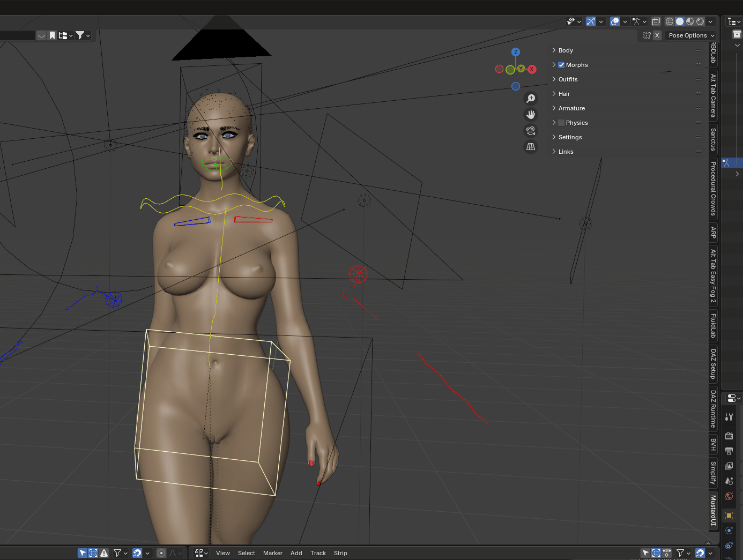The width and height of the screenshot is (743, 560).
Task: Click the zoom magnifier viewport icon
Action: (531, 99)
